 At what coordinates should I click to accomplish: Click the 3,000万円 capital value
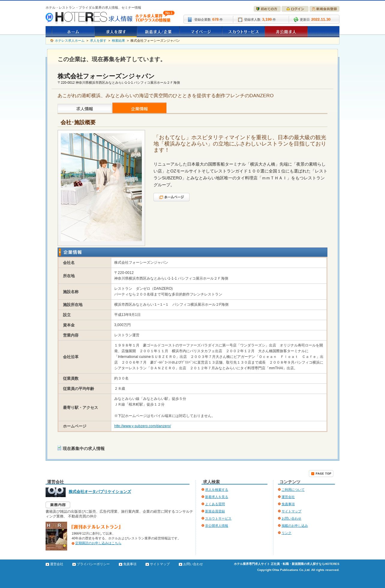(x=122, y=325)
